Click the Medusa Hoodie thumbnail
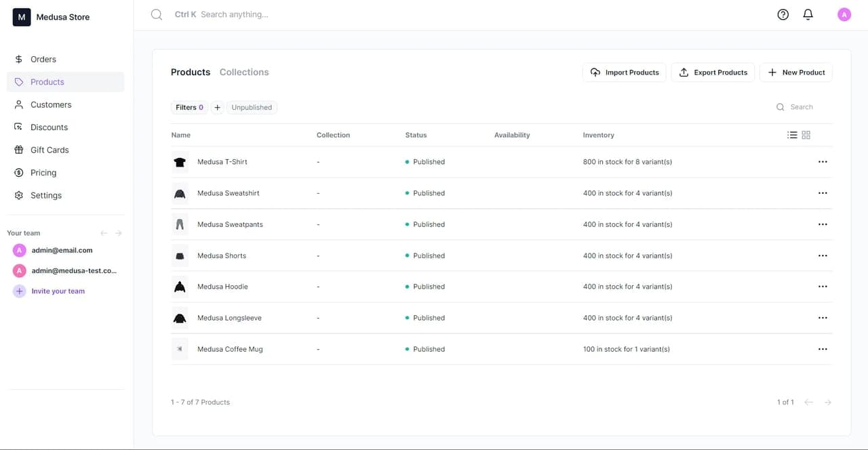 click(180, 287)
